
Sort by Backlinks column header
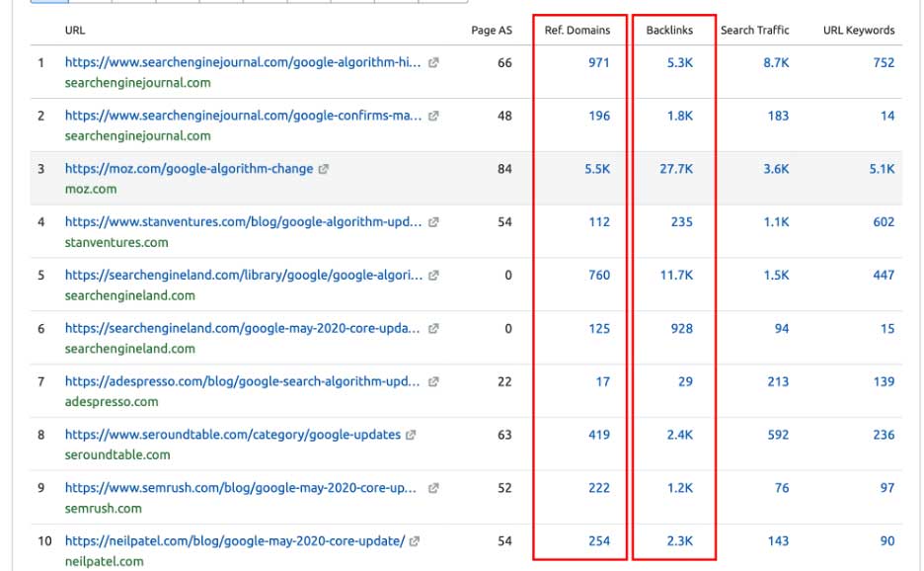669,30
